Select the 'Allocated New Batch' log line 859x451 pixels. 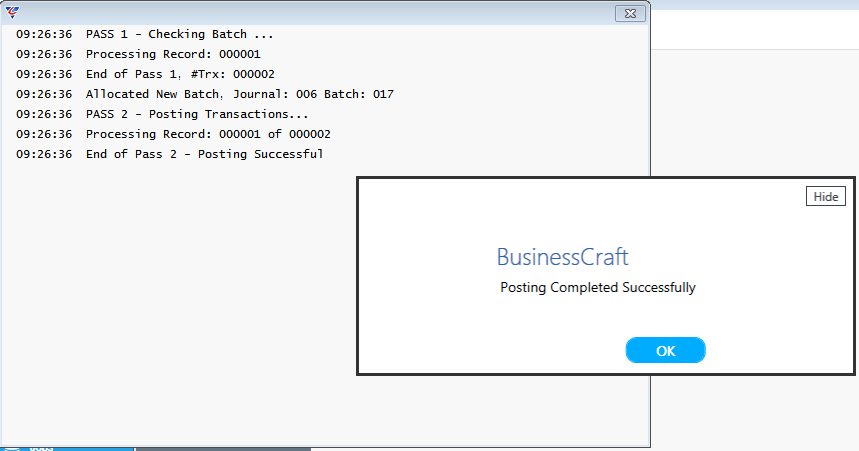tap(205, 94)
